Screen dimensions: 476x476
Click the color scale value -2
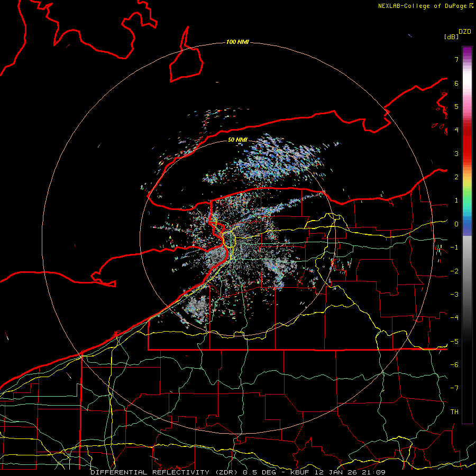point(454,271)
